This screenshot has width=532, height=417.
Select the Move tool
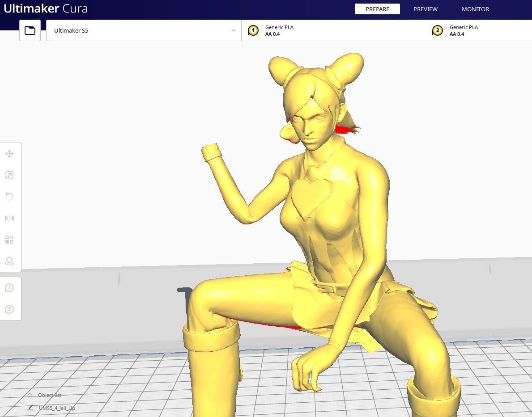click(x=9, y=154)
